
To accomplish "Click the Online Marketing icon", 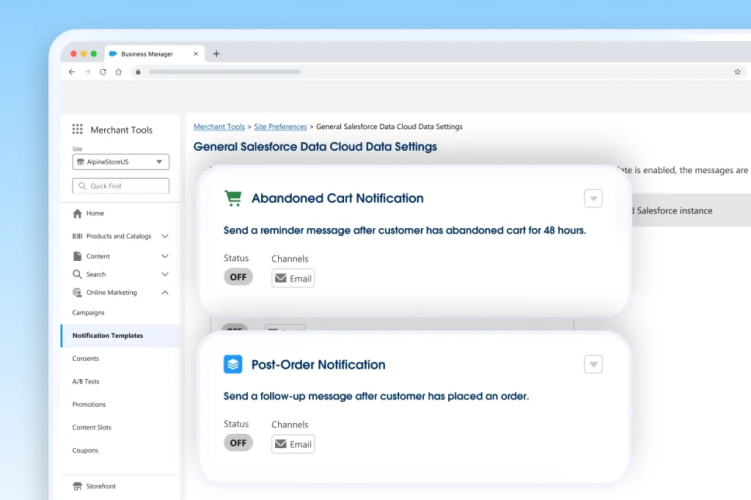I will 77,292.
